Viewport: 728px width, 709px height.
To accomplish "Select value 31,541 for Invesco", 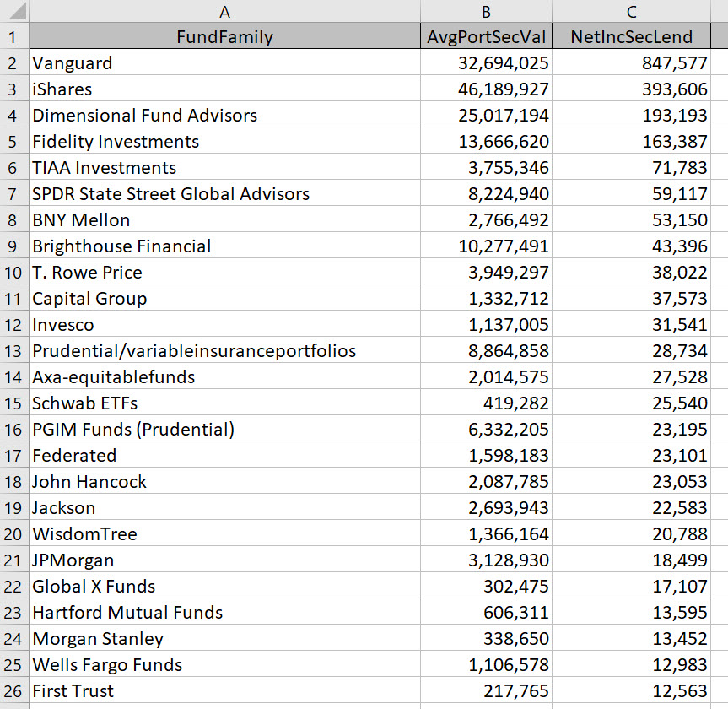I will point(632,324).
